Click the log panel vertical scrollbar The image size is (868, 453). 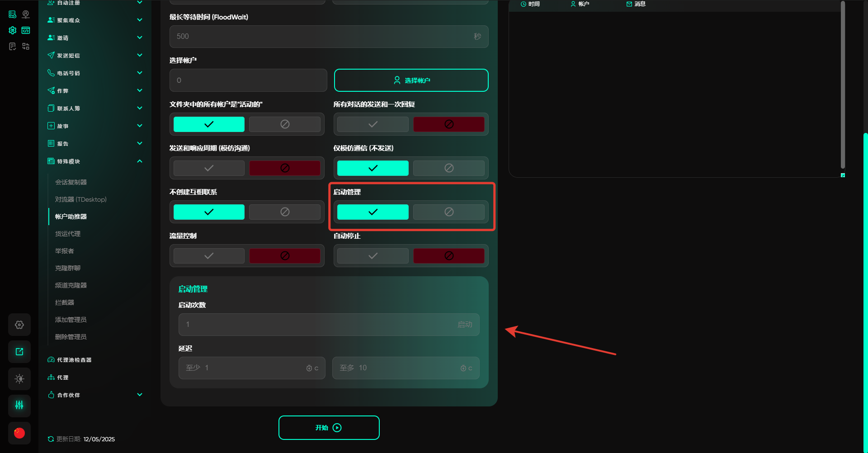(x=842, y=86)
